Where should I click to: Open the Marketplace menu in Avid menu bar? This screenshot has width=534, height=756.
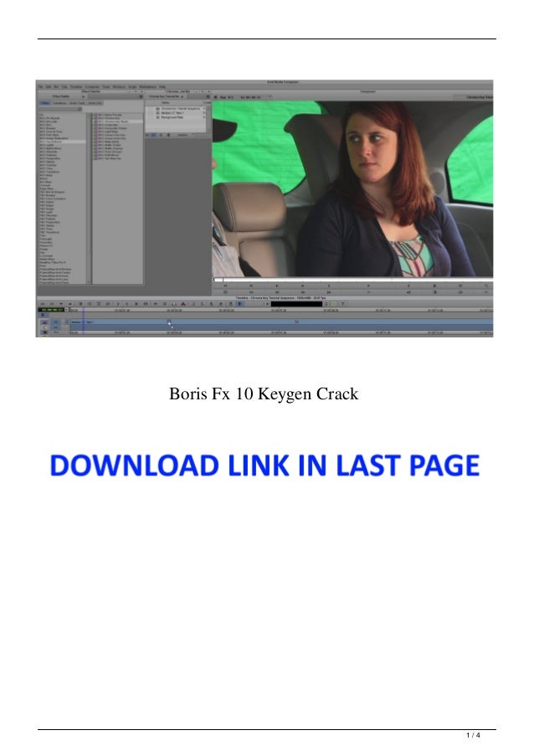(x=148, y=87)
